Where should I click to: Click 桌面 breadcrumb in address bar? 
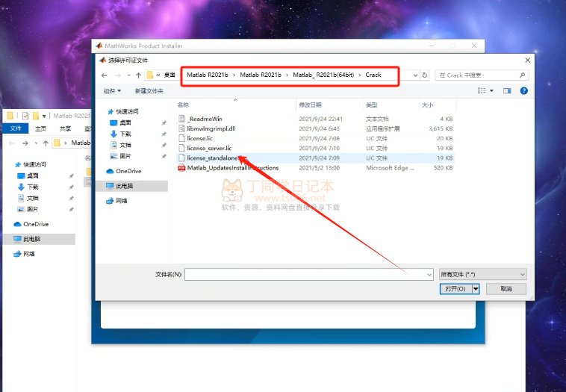(x=170, y=75)
